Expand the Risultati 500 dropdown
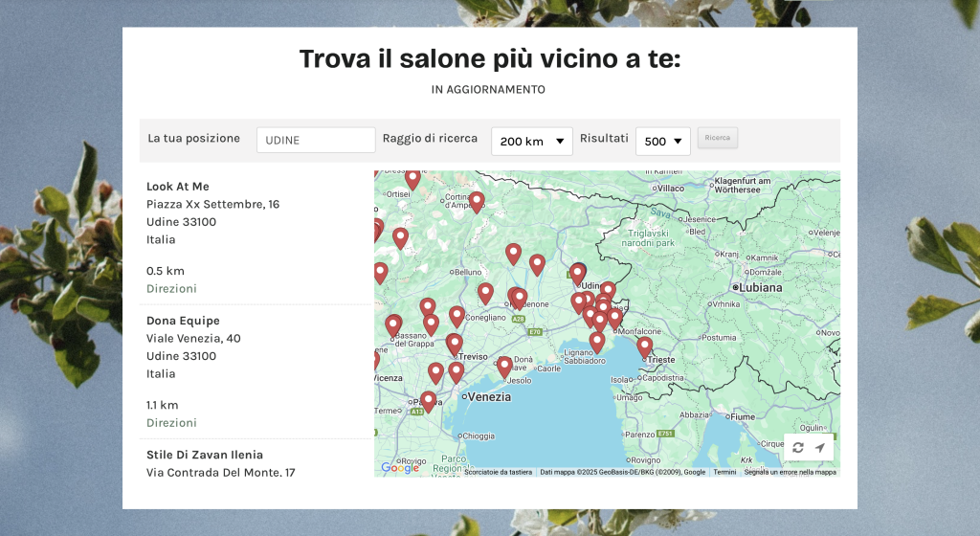This screenshot has height=536, width=980. click(x=663, y=141)
